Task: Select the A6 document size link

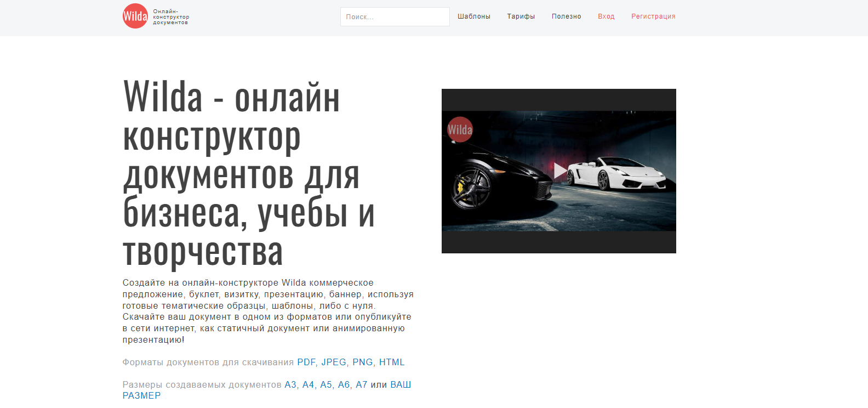Action: point(344,384)
